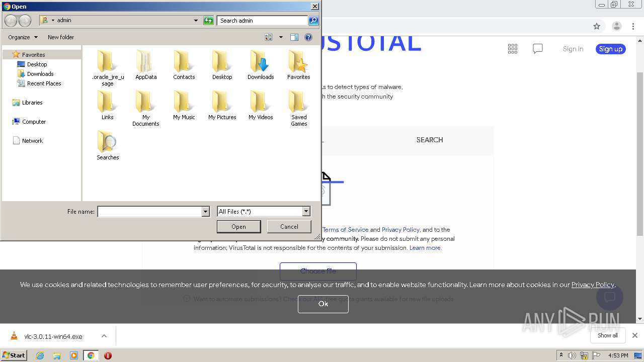Show hidden tray icons arrow
Screen dimensions: 644x362
[x=561, y=355]
